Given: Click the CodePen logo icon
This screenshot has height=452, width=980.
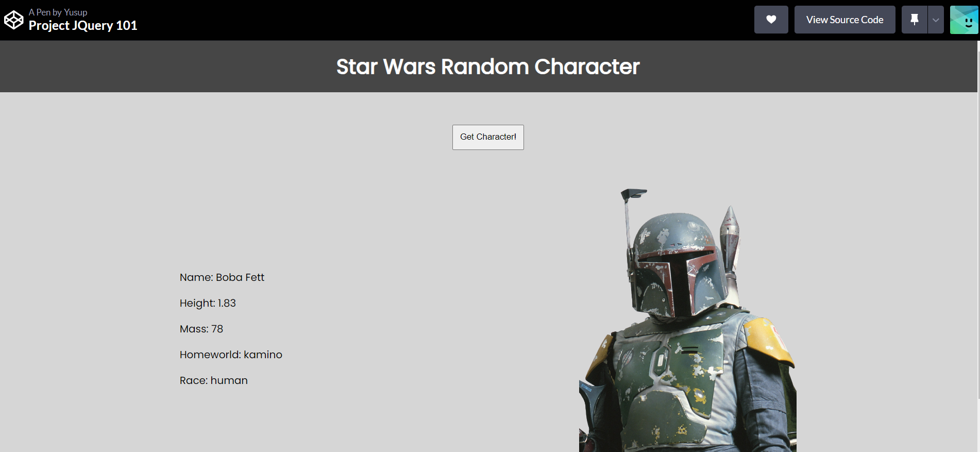Looking at the screenshot, I should pyautogui.click(x=14, y=20).
